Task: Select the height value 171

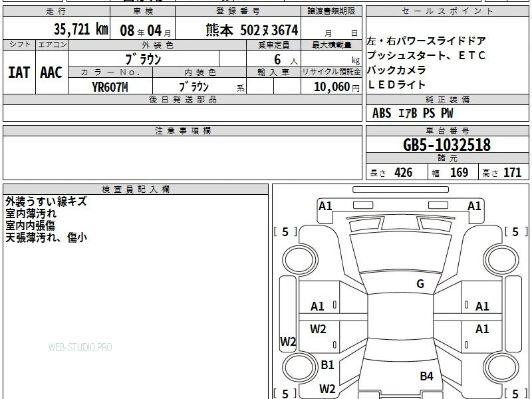Action: pyautogui.click(x=512, y=173)
